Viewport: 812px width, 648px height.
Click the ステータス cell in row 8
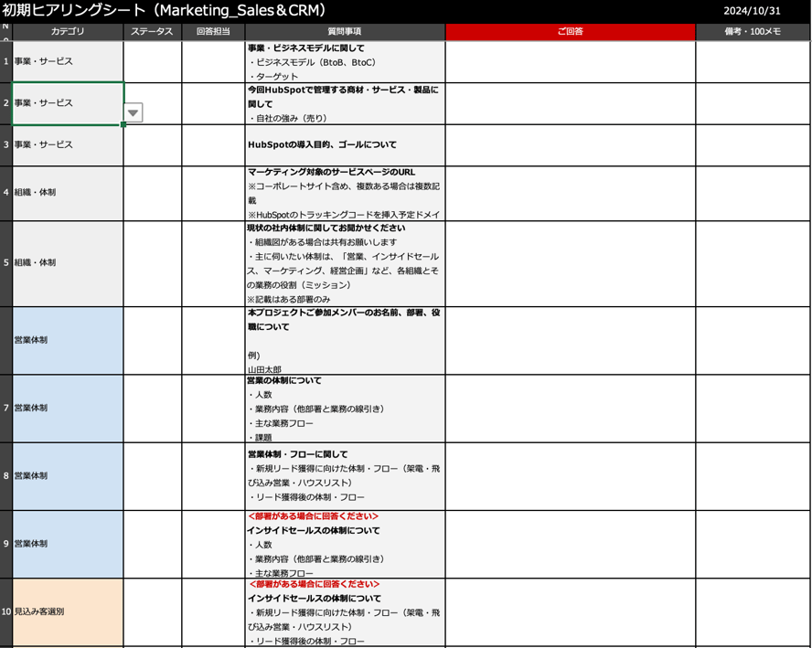click(152, 476)
